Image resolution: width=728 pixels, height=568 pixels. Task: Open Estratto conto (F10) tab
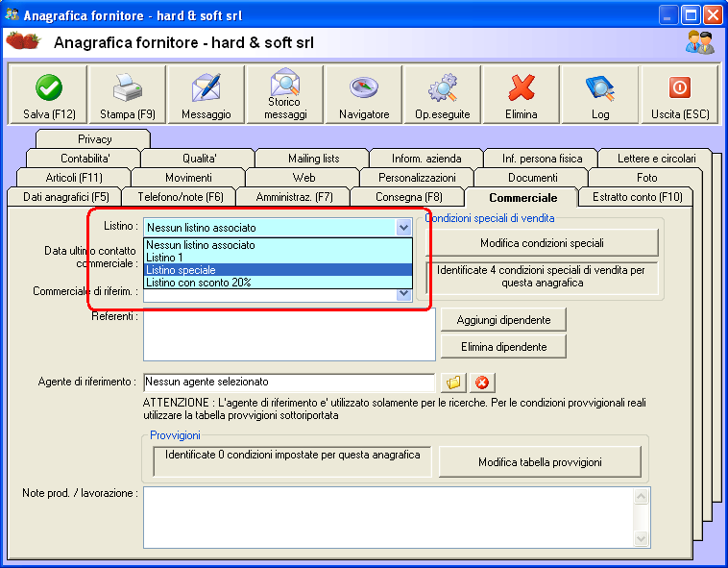[x=637, y=197]
